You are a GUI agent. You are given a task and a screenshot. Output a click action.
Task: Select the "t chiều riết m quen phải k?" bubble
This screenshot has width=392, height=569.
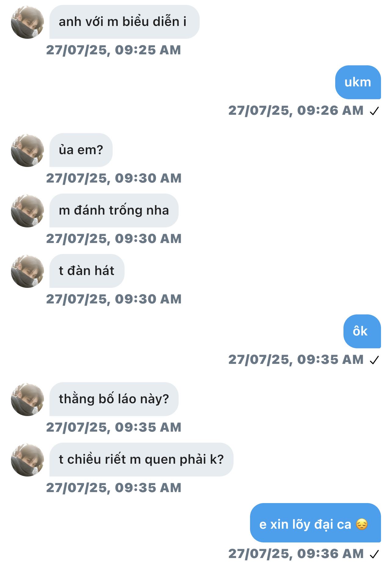(x=141, y=460)
